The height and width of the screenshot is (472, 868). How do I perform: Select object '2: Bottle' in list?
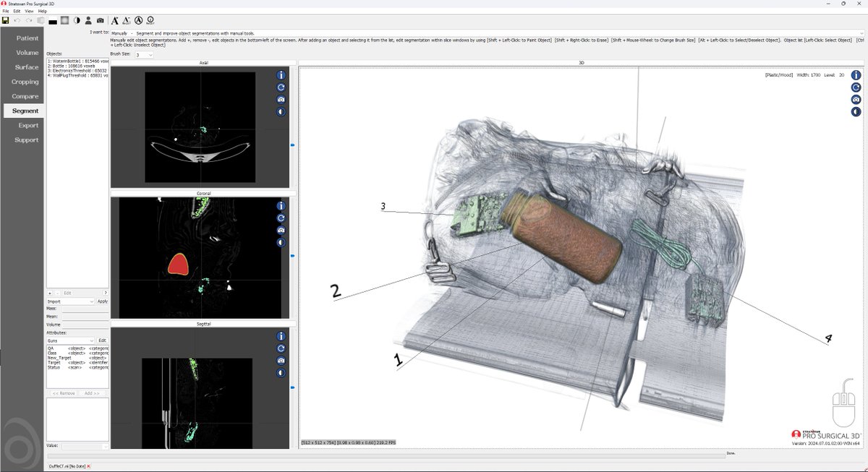click(x=77, y=65)
